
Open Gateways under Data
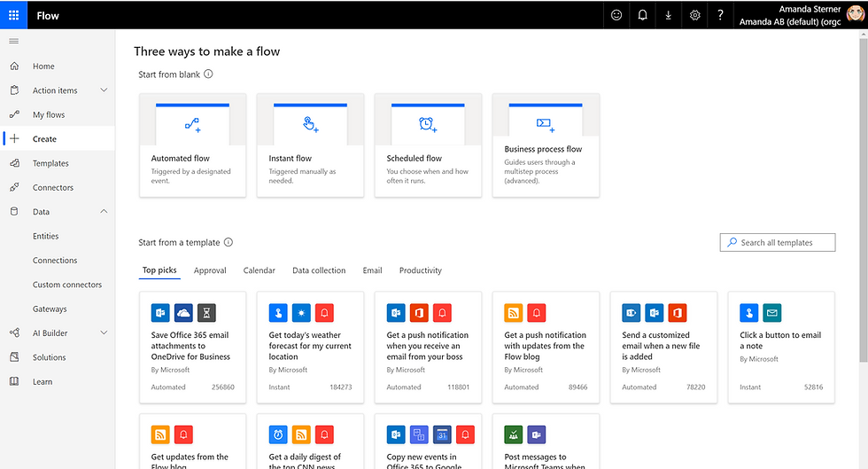[50, 309]
